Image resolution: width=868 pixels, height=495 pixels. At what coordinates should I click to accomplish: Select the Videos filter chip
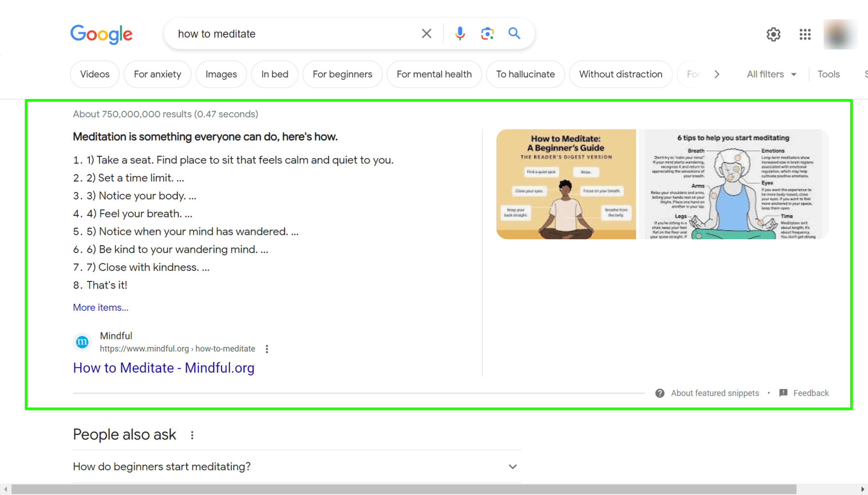95,74
